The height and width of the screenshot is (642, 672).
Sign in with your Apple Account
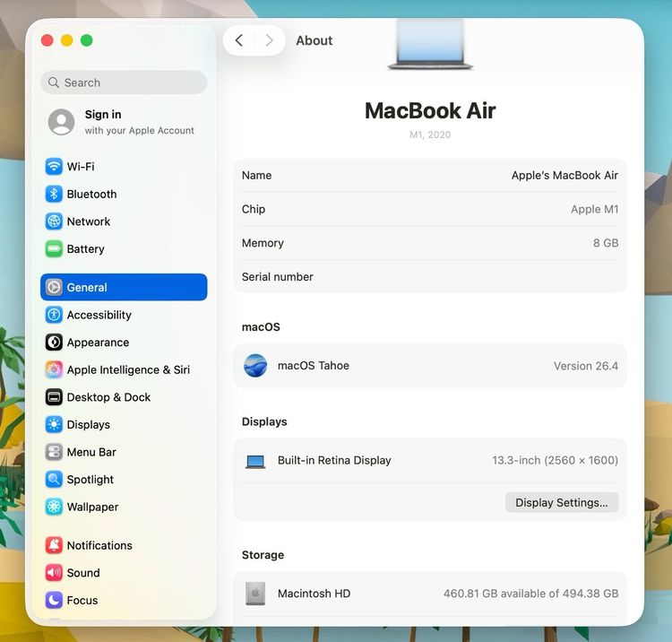(124, 122)
